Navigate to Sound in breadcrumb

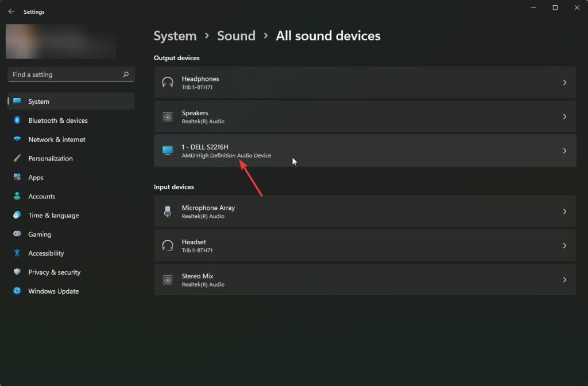pos(236,36)
